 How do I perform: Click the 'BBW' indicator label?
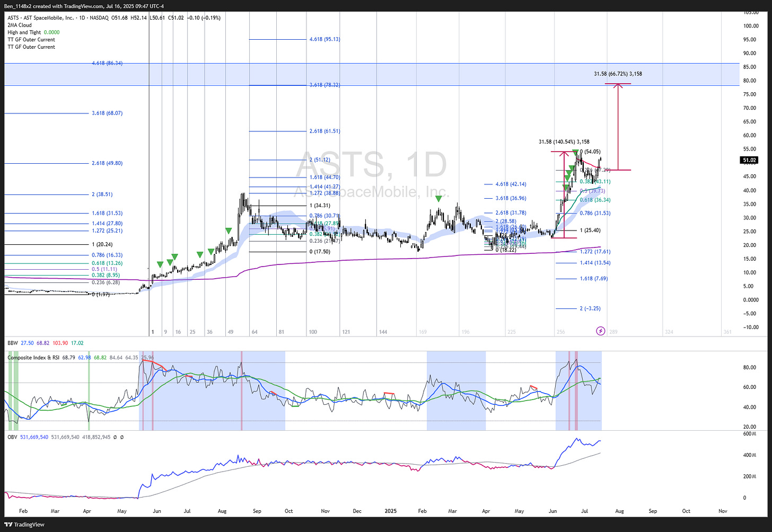(x=13, y=343)
